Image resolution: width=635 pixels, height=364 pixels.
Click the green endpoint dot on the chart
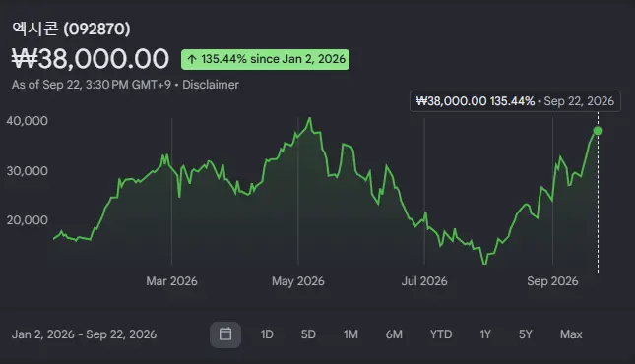[598, 131]
